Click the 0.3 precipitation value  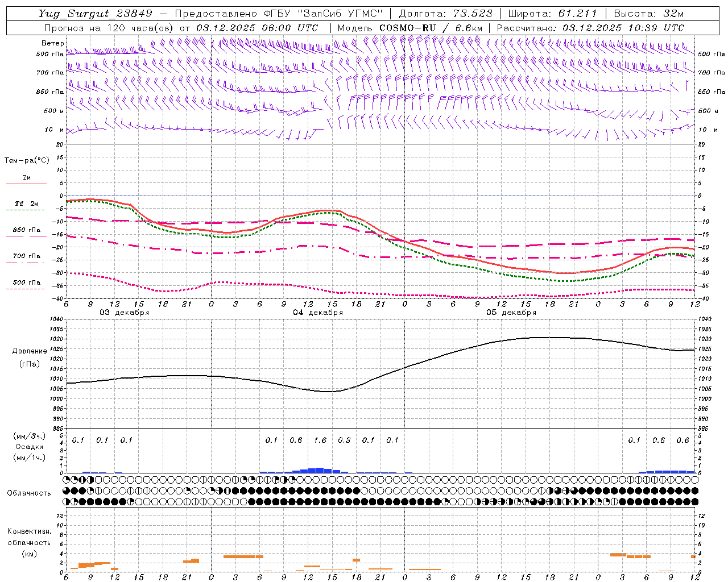[344, 440]
